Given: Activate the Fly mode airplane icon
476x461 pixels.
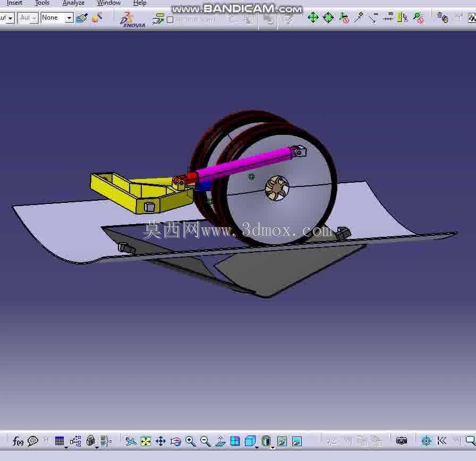Looking at the screenshot, I should 131,441.
